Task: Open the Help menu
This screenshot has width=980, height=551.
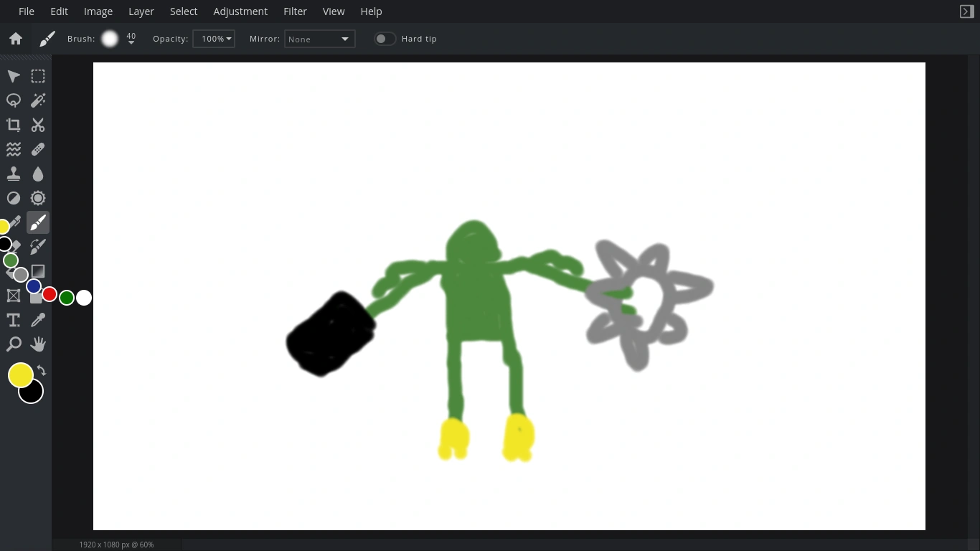Action: click(371, 11)
